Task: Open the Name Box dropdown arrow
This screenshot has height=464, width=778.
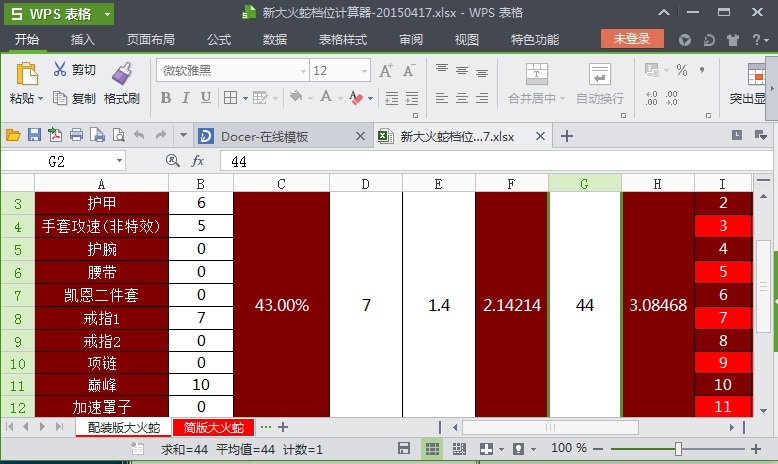Action: point(119,161)
